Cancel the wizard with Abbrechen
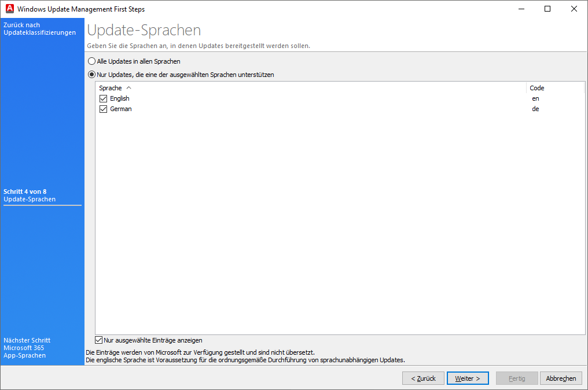588x390 pixels. [x=561, y=378]
